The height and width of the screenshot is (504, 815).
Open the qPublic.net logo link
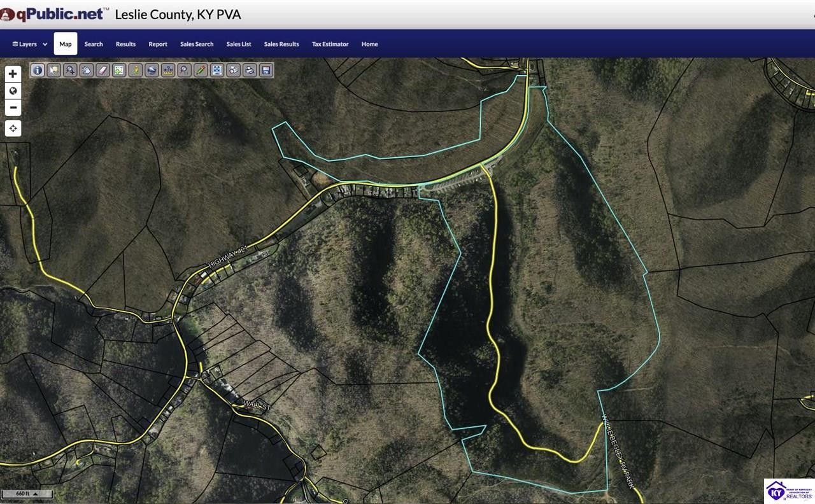[53, 13]
